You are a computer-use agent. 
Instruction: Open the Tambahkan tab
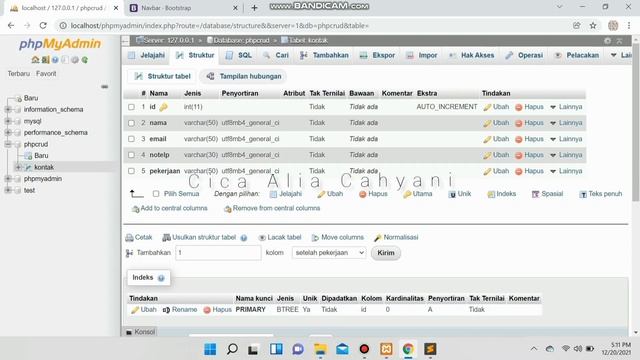pos(324,56)
